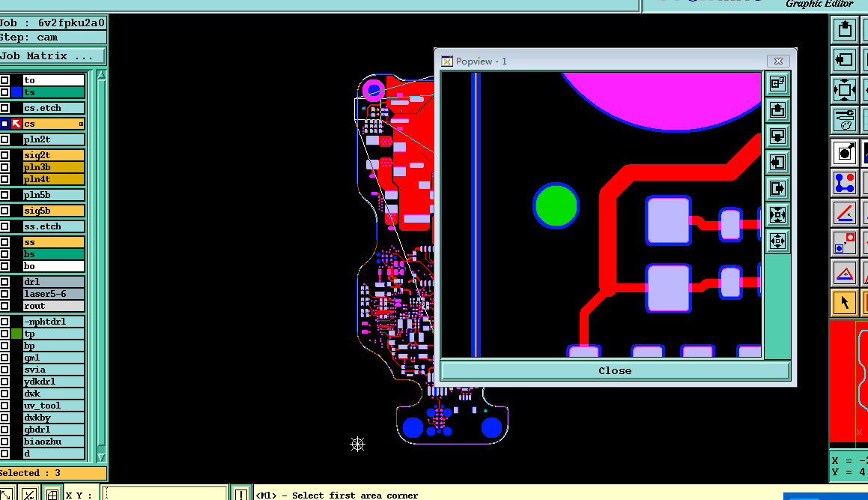
Task: Click the Popview pan-right arrow icon
Action: (777, 188)
